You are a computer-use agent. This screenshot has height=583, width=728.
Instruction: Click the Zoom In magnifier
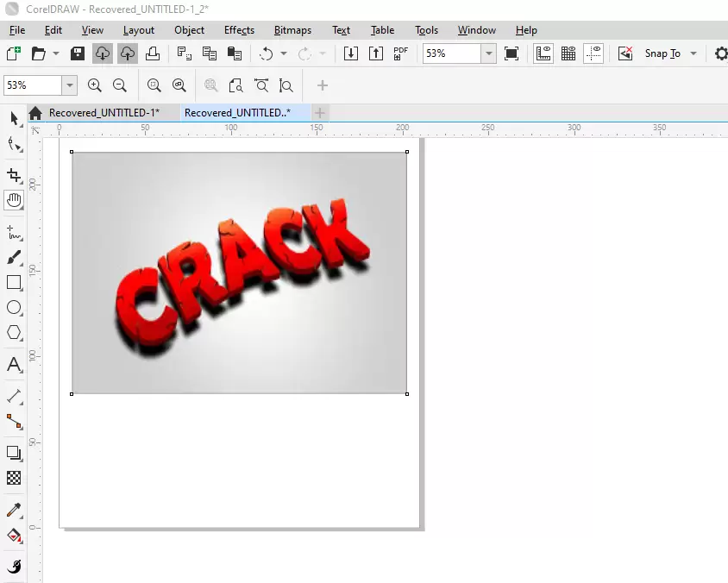click(94, 85)
